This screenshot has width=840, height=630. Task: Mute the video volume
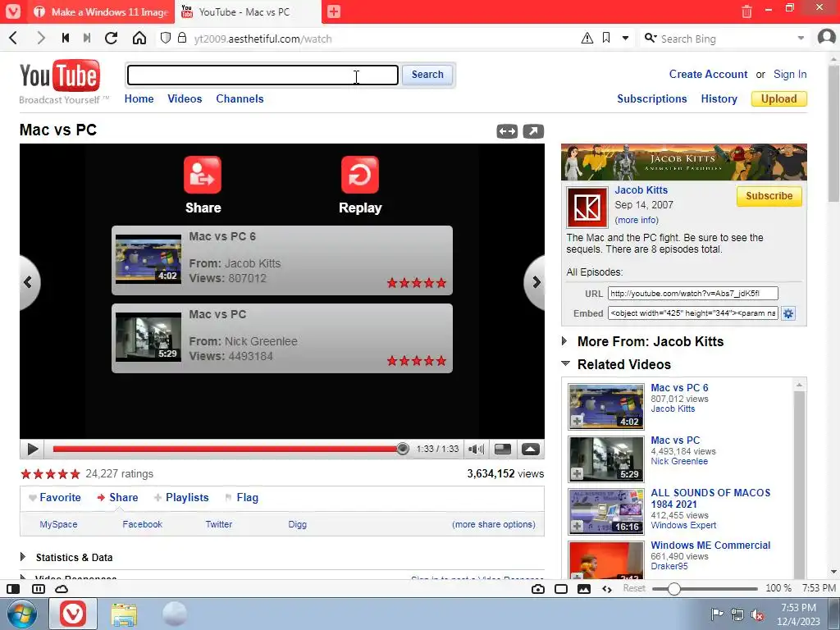click(x=476, y=449)
